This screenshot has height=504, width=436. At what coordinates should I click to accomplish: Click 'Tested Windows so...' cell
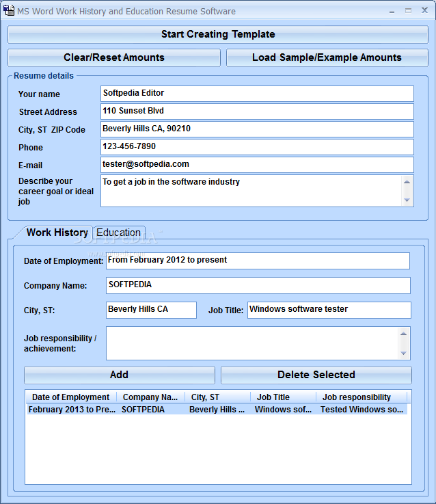point(362,410)
